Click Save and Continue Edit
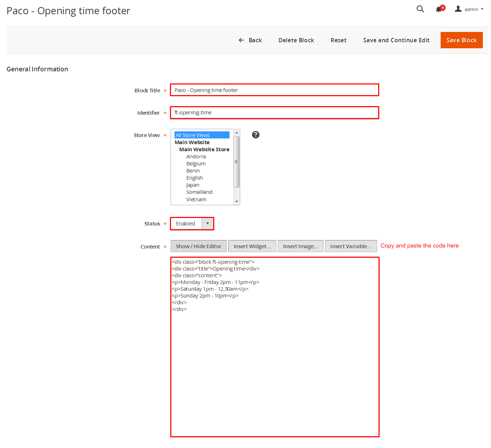Screen dimensions: 491x448 (x=396, y=40)
